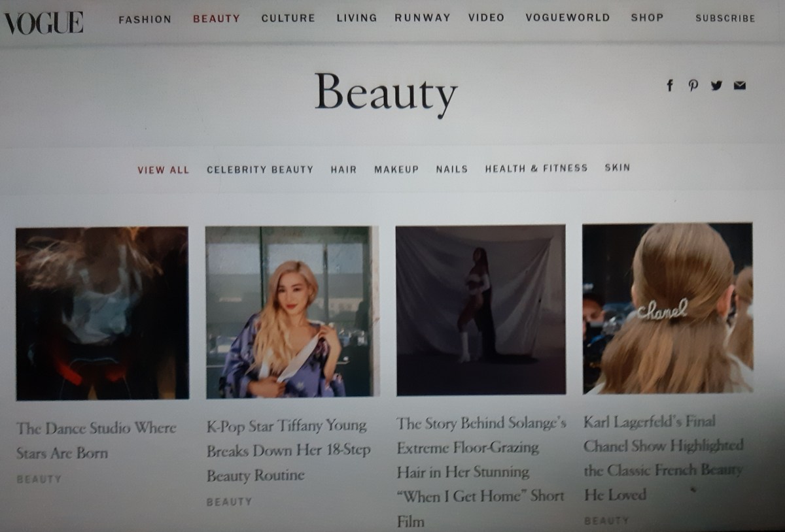The width and height of the screenshot is (785, 532).
Task: Select the Hair category tab
Action: coord(343,169)
